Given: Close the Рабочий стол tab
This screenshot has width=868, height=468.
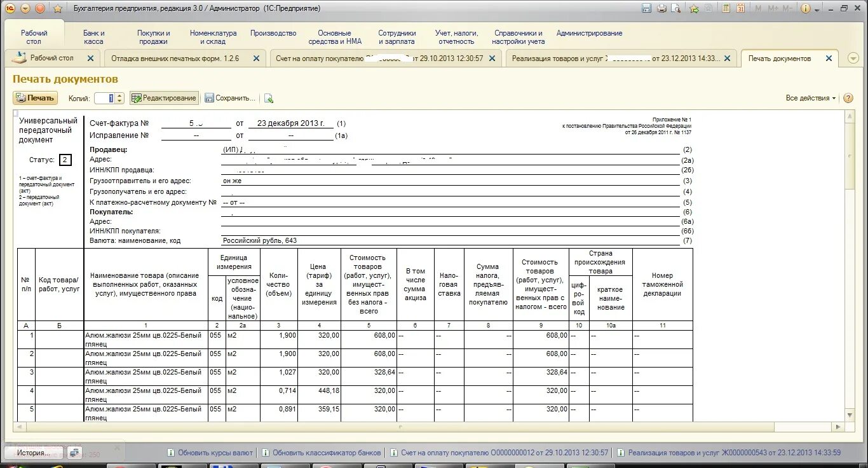Looking at the screenshot, I should tap(90, 58).
